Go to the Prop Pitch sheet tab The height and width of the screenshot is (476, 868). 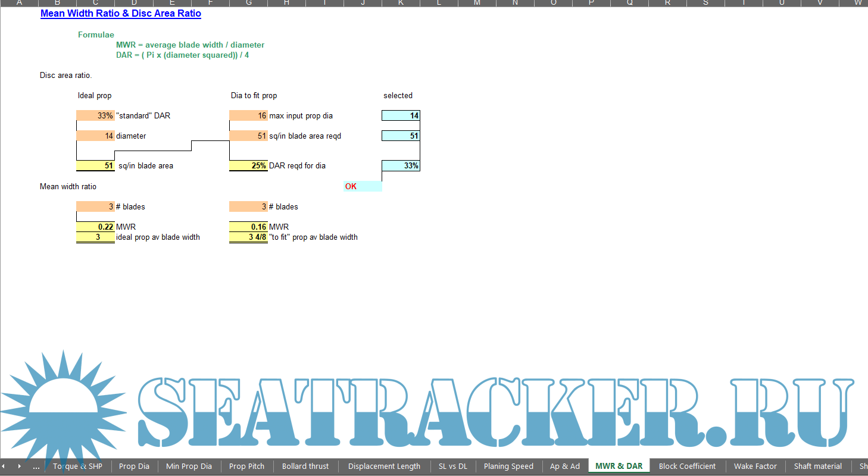pyautogui.click(x=246, y=466)
